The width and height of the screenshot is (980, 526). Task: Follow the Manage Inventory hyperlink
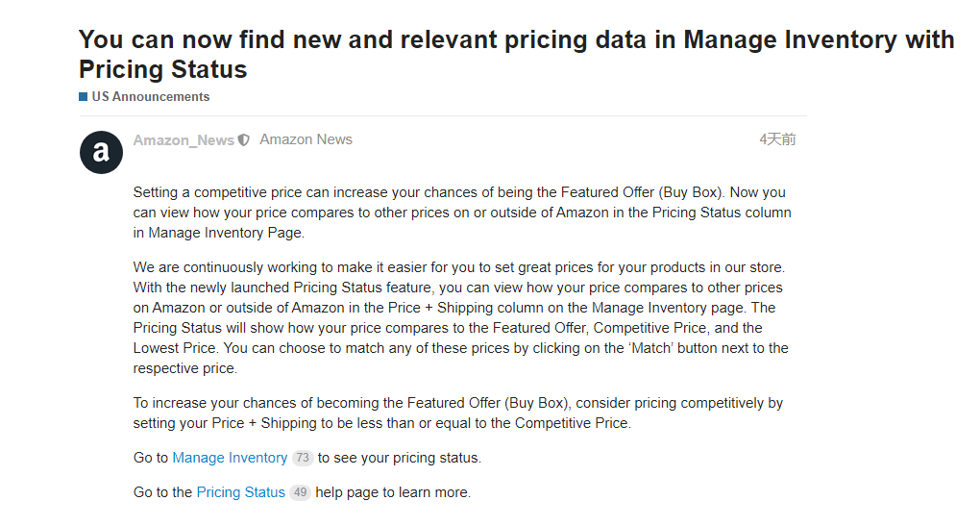pos(230,458)
